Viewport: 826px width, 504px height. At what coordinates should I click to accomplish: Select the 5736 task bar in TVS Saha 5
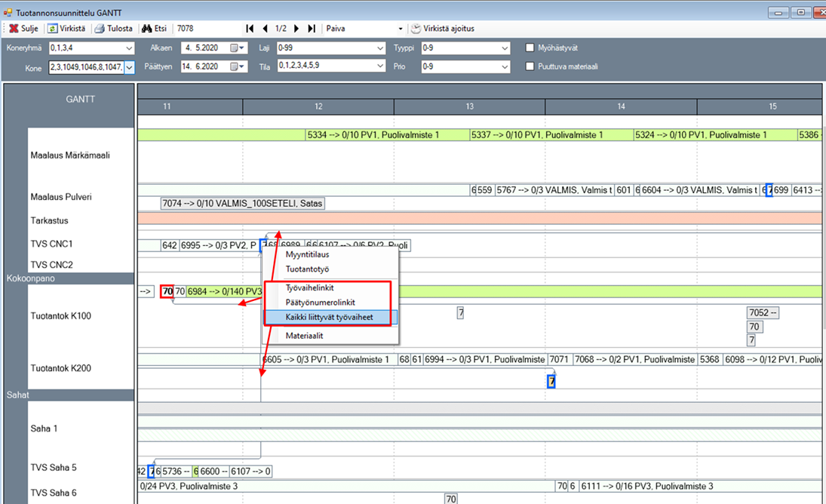(x=176, y=472)
